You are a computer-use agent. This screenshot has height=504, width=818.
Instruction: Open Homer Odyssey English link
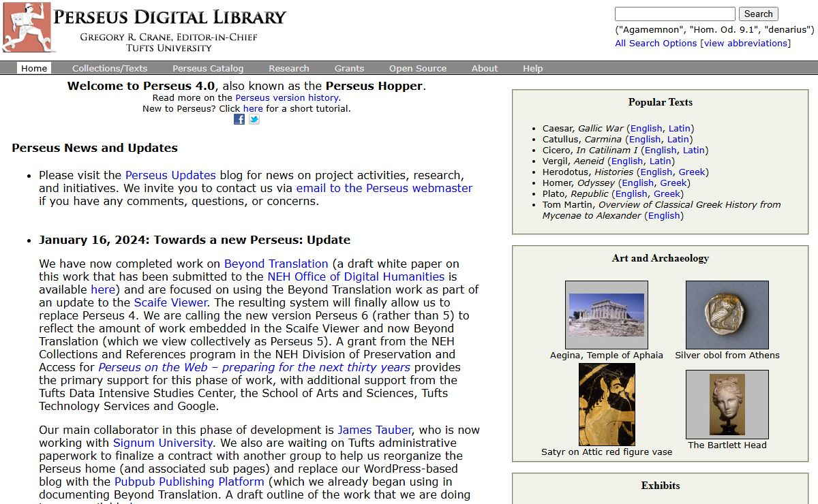[x=638, y=183]
